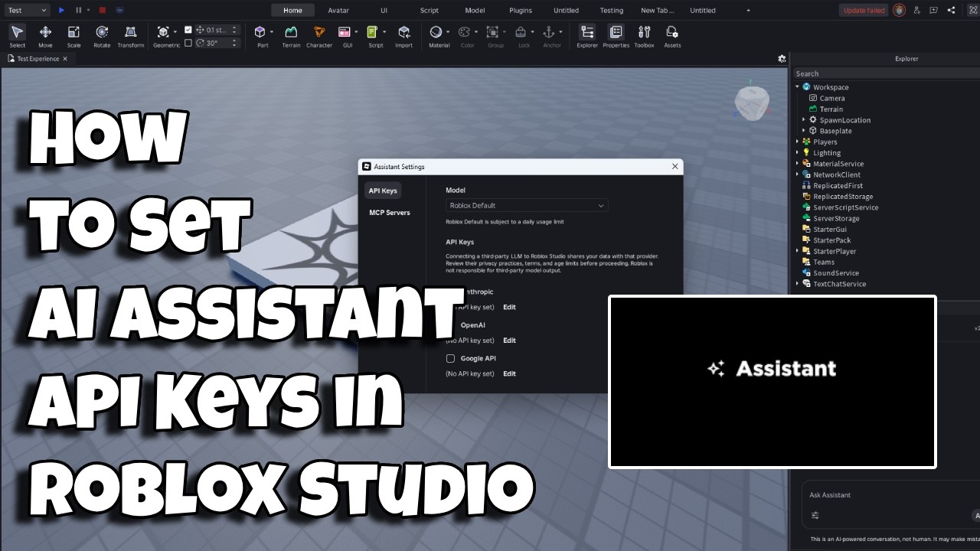The image size is (980, 551).
Task: Switch to the Home ribbon tab
Action: (x=292, y=10)
